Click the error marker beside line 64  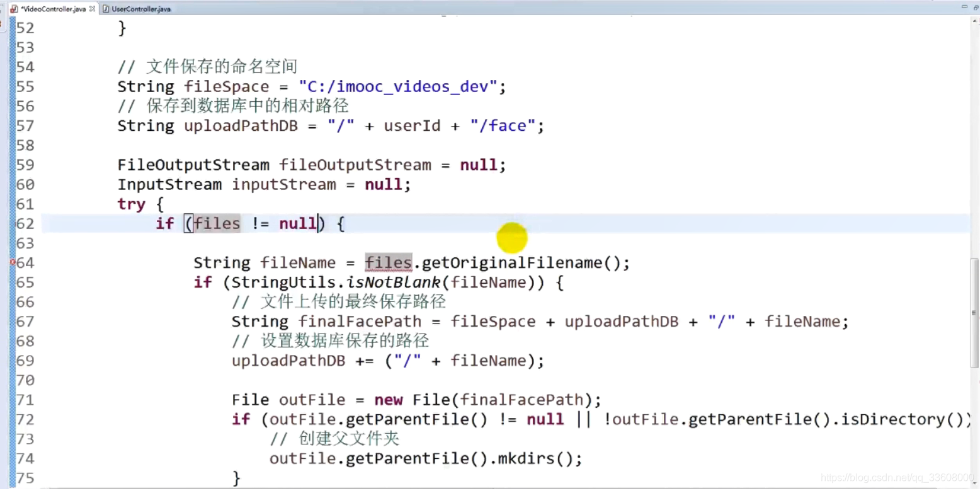click(13, 262)
